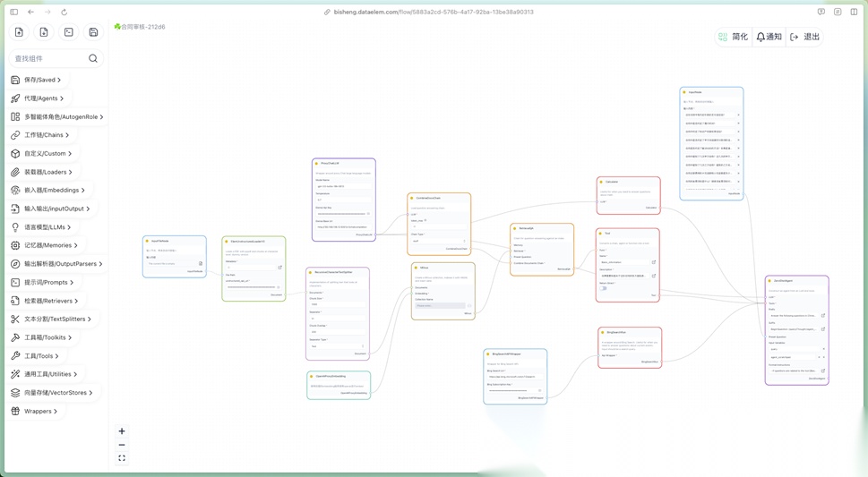
Task: Zoom in canvas with plus button
Action: [x=122, y=431]
